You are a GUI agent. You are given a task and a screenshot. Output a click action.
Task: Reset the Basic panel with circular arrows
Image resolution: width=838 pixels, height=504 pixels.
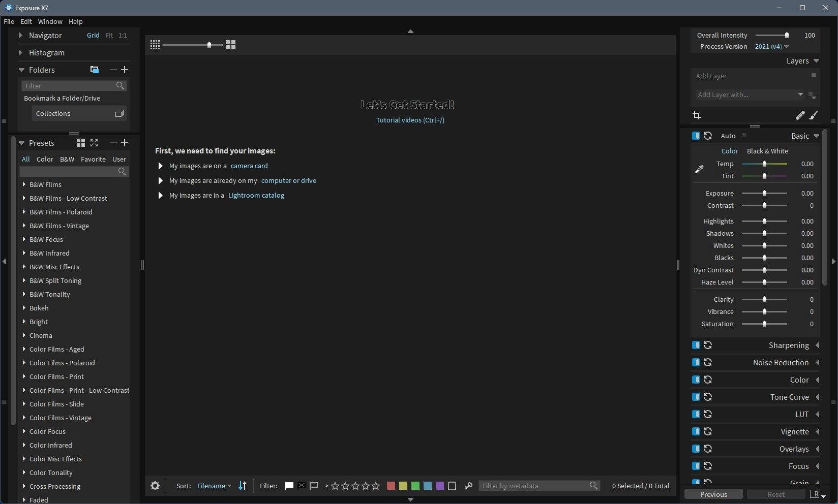(708, 136)
